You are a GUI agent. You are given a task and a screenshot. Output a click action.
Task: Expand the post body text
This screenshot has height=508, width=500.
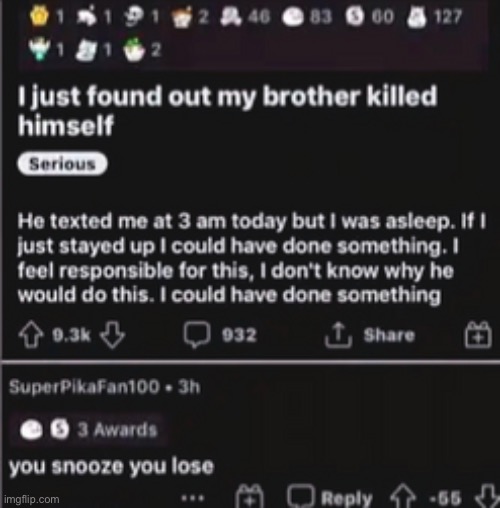(252, 258)
